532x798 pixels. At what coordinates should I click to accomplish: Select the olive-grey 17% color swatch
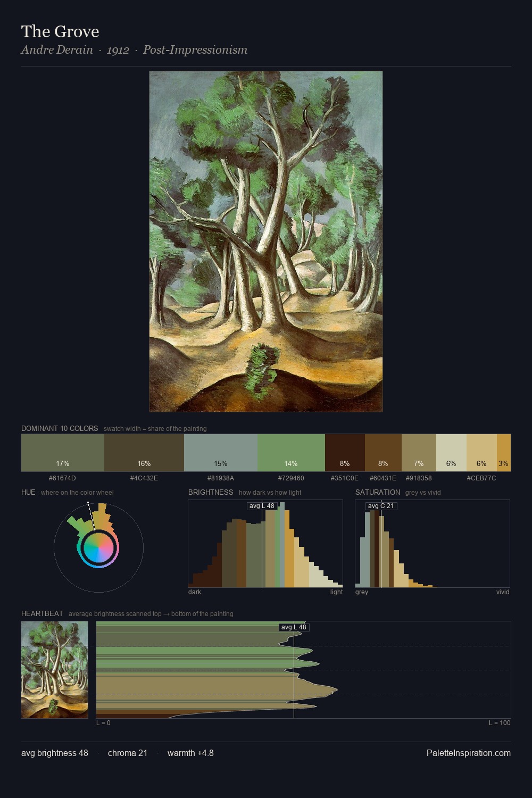[x=63, y=453]
